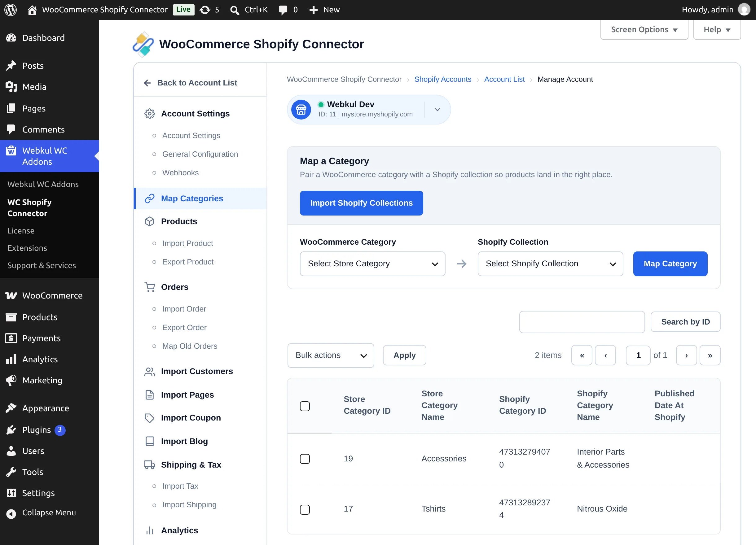Click the Account Settings gear icon
Viewport: 756px width, 545px height.
coord(150,114)
